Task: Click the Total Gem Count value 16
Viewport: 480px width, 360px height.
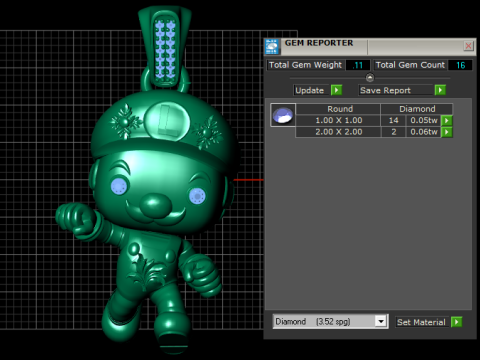Action: (x=460, y=65)
